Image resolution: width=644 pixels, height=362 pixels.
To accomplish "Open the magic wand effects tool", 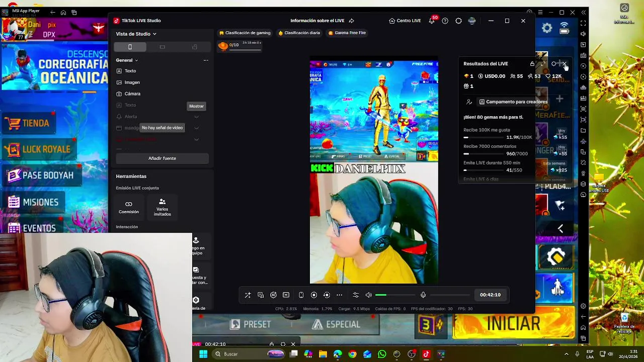I will click(248, 295).
